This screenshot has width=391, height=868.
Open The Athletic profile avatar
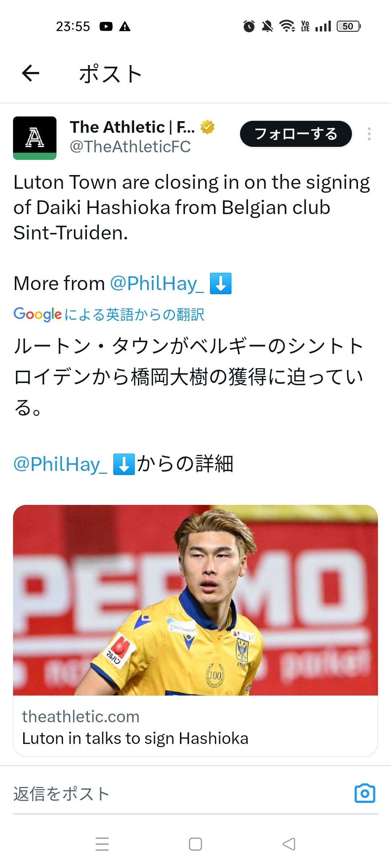point(35,138)
